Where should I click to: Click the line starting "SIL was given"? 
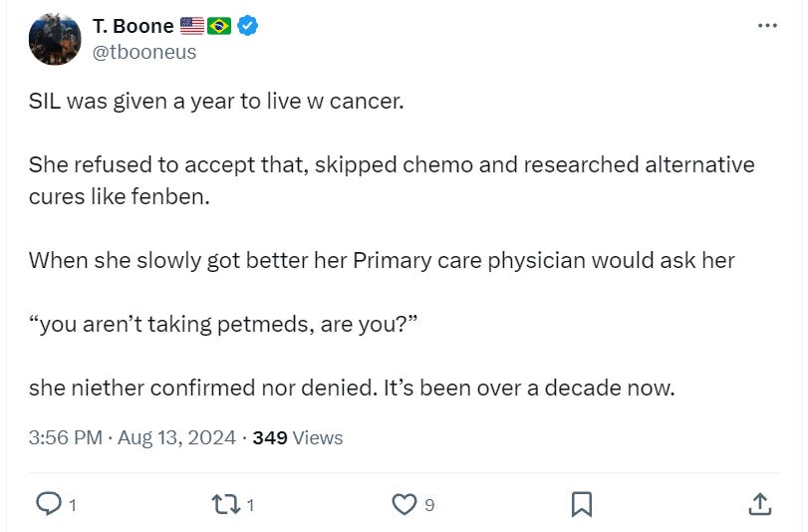[216, 102]
